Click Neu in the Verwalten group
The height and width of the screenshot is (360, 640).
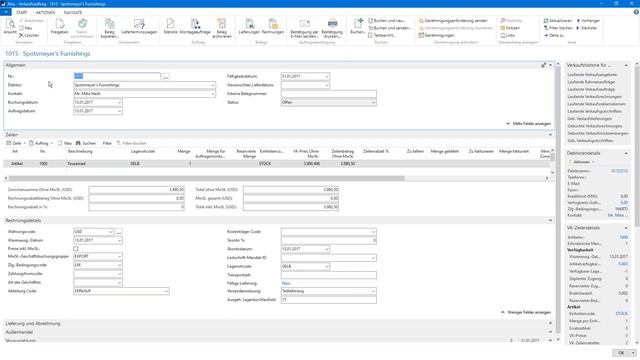click(x=26, y=28)
